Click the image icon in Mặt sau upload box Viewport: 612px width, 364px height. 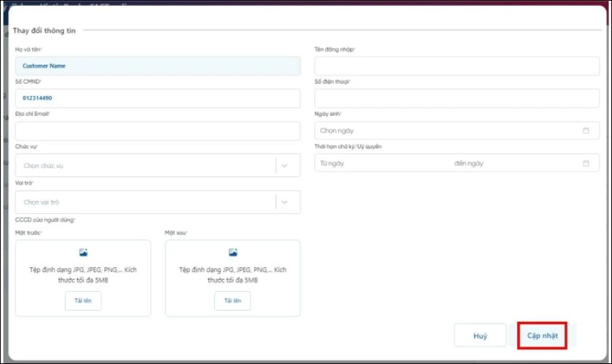point(233,253)
